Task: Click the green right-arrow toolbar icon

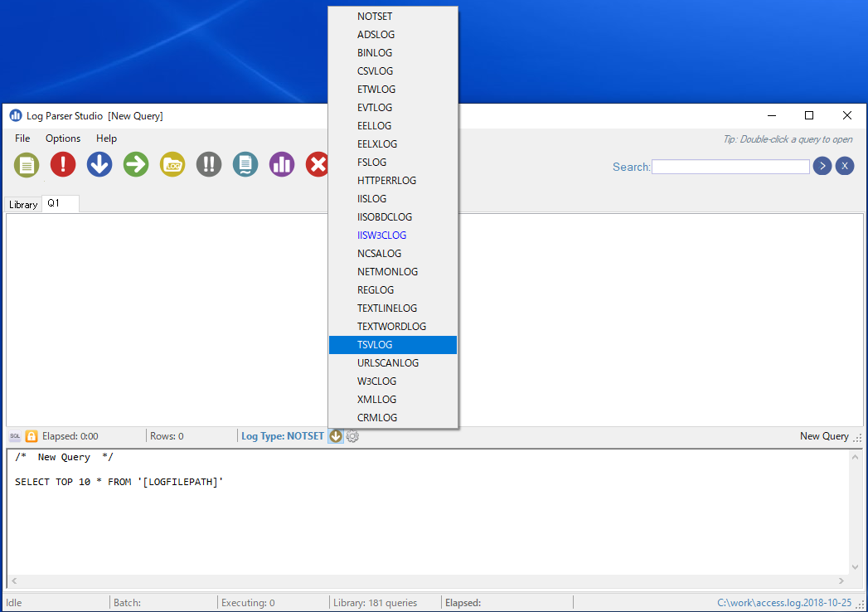Action: (x=136, y=164)
